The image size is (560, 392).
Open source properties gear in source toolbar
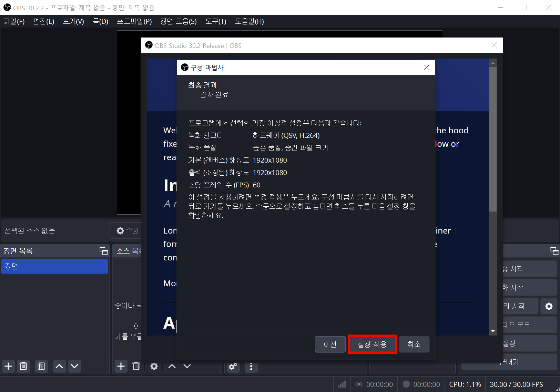[154, 366]
